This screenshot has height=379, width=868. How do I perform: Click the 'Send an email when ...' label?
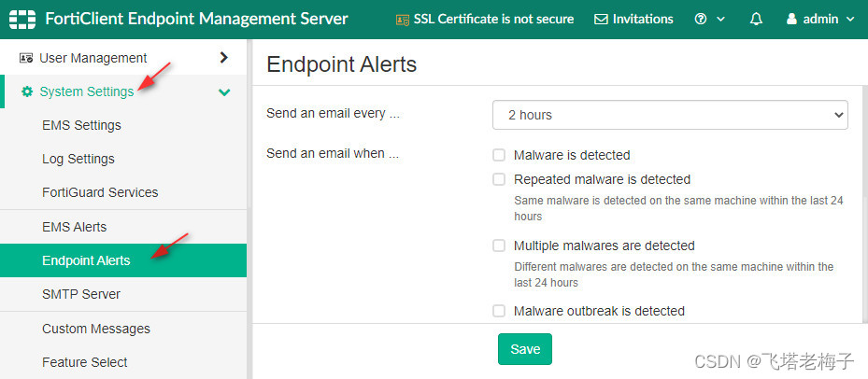[x=333, y=154]
